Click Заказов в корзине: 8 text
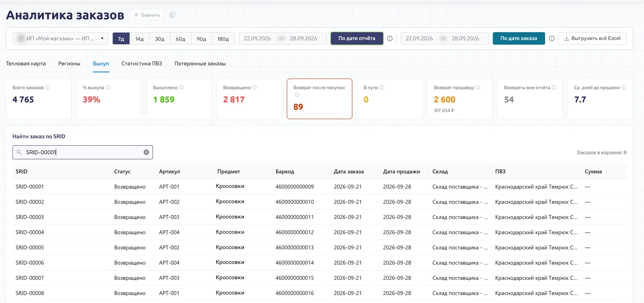Viewport: 644px width, 303px height. click(x=601, y=153)
